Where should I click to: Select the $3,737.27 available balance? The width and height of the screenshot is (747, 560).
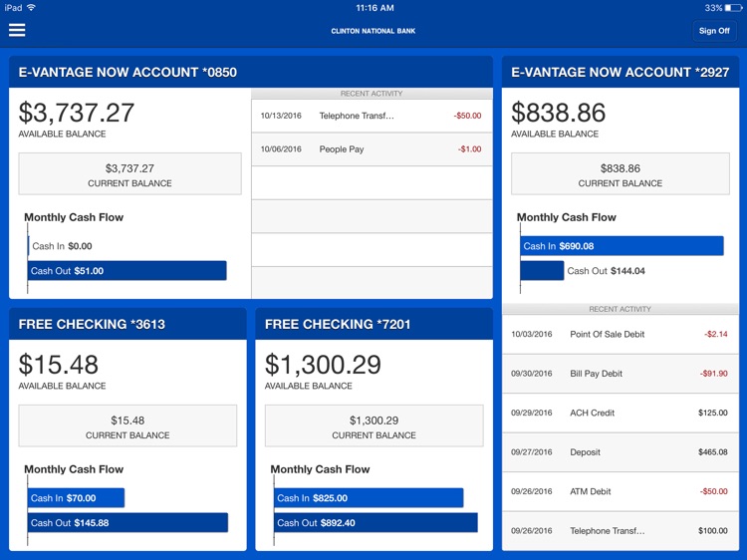[77, 113]
